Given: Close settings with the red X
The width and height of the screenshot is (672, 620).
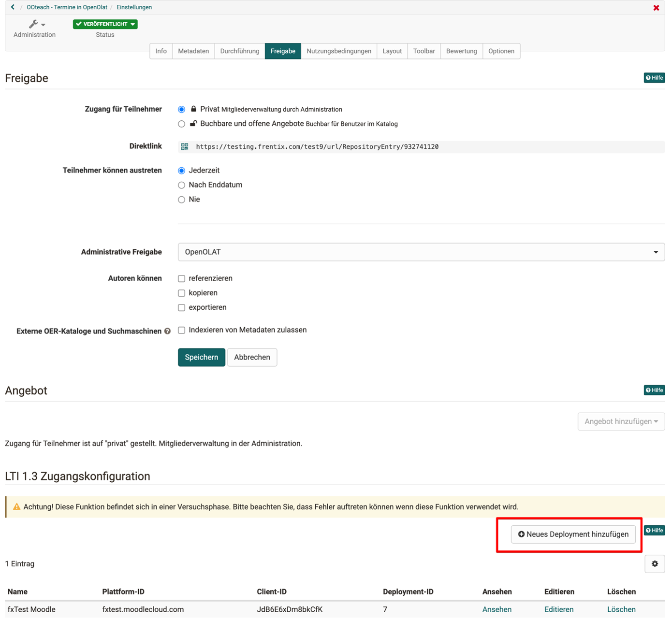Looking at the screenshot, I should click(656, 8).
